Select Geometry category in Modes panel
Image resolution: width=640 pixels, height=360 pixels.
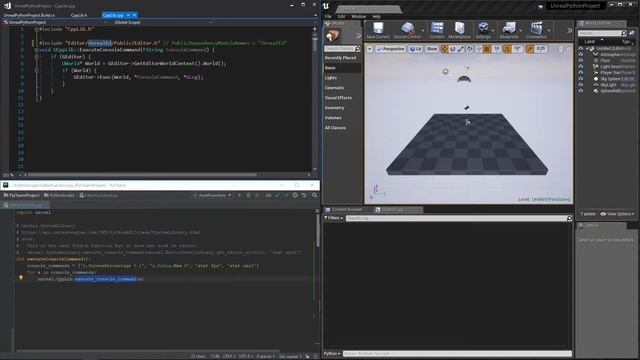click(334, 108)
